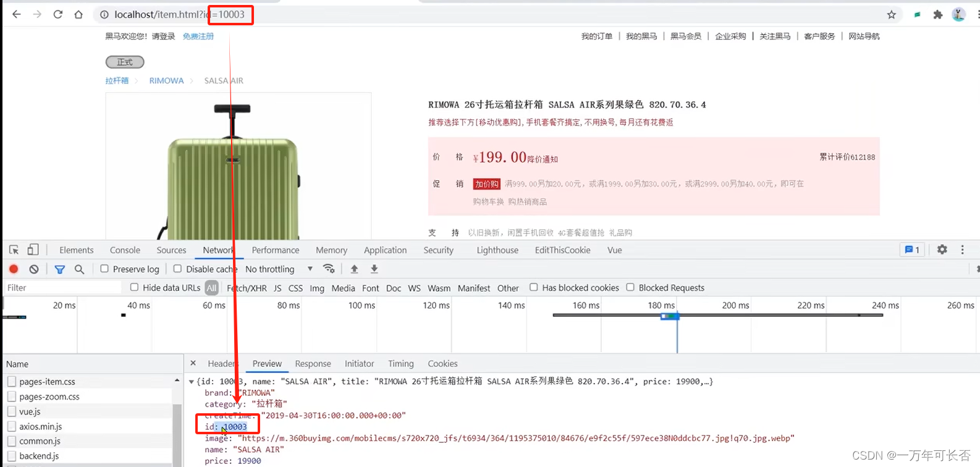The width and height of the screenshot is (980, 467).
Task: Click the site info icon in address bar
Action: [104, 15]
